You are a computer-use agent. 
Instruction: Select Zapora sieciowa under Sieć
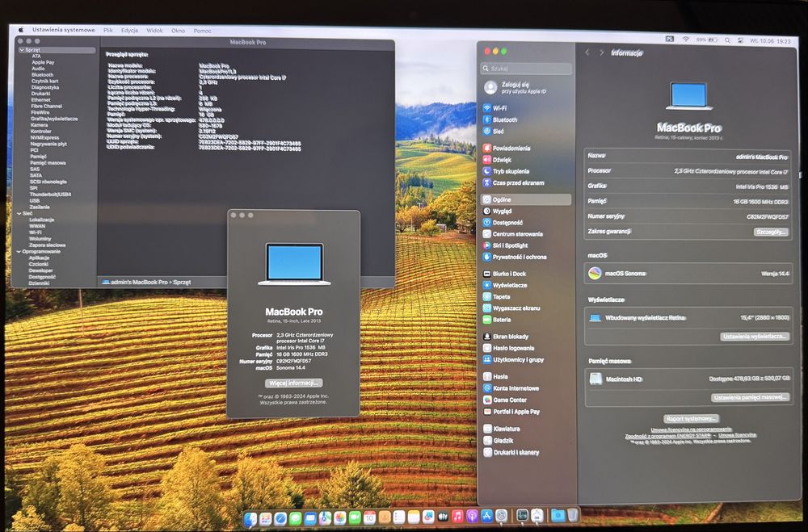[47, 245]
